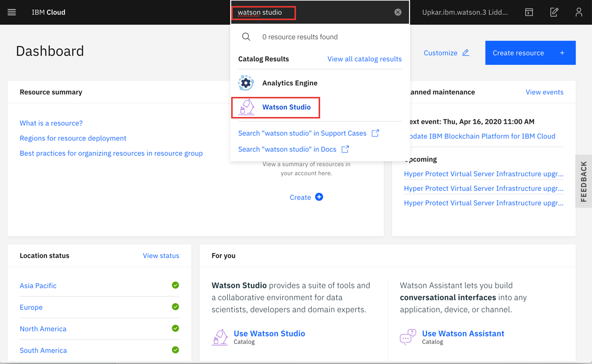Open the IBM Blockchain Platform update link
This screenshot has width=592, height=364.
(482, 136)
